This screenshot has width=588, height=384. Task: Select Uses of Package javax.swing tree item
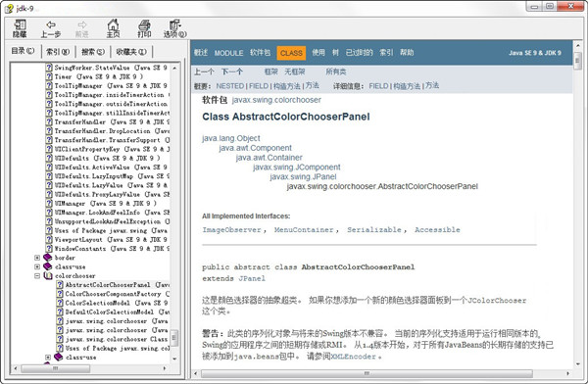point(111,230)
